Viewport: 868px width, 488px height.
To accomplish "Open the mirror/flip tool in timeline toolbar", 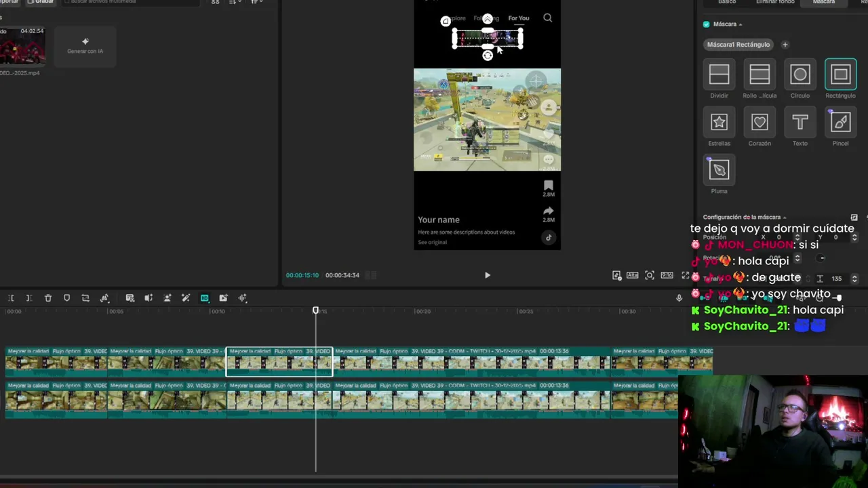I will [104, 298].
